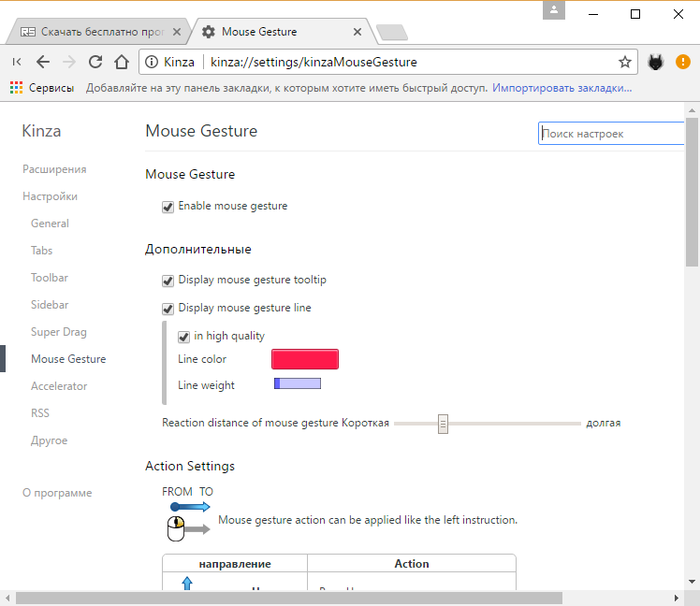700x606 pixels.
Task: Click the horizontal scrollbar left arrow
Action: coord(7,598)
